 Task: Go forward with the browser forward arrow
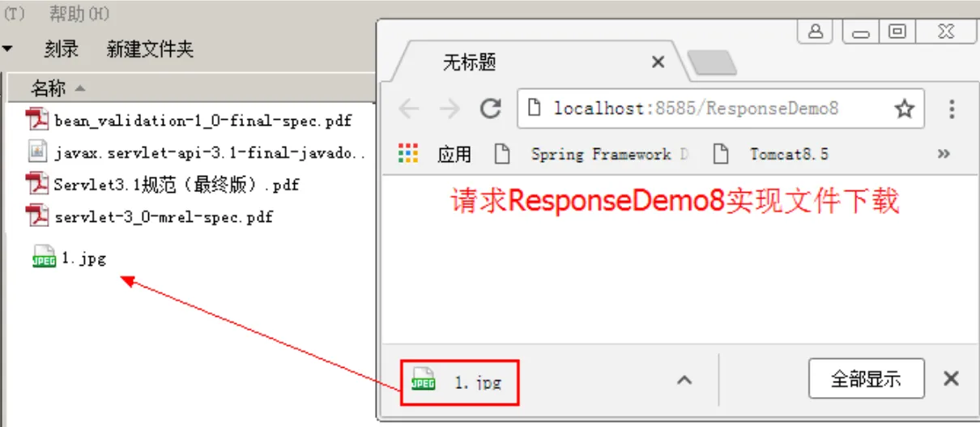449,109
